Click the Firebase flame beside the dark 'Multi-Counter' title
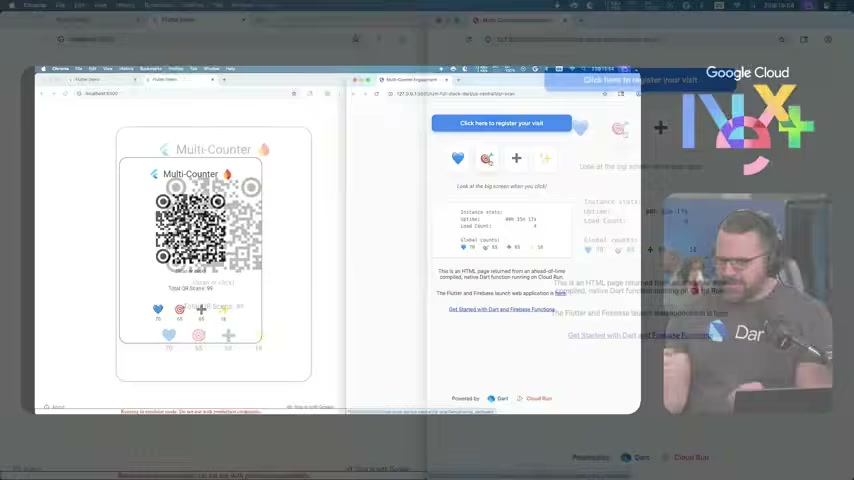The height and width of the screenshot is (480, 854). click(227, 174)
